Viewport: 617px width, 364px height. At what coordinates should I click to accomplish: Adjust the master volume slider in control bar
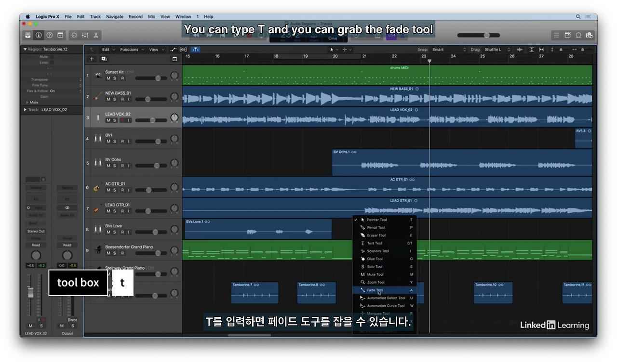point(479,35)
